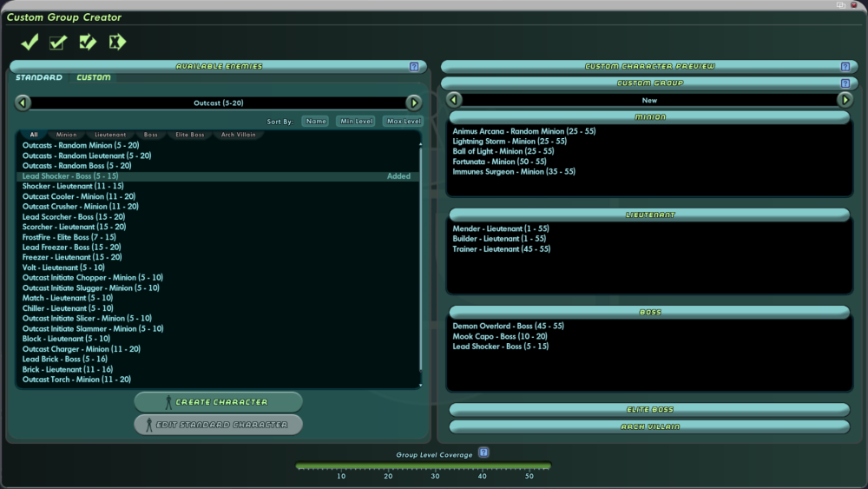
Task: Click Edit Standard Character button
Action: point(218,425)
